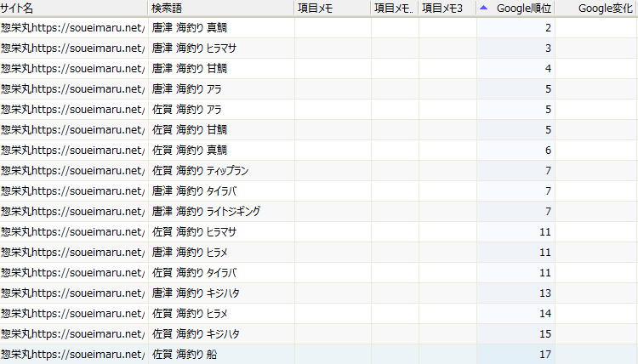
Task: Select the 佐賀 海釣り キジハタ keyword cell
Action: tap(221, 333)
